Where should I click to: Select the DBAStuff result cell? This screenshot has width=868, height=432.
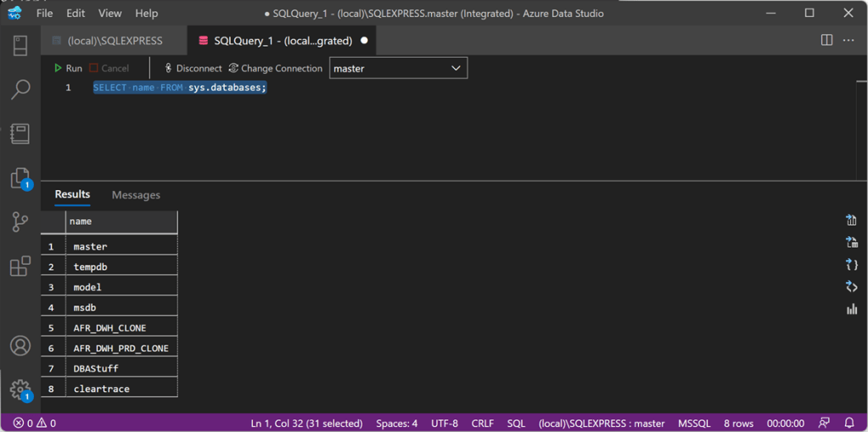pos(120,368)
